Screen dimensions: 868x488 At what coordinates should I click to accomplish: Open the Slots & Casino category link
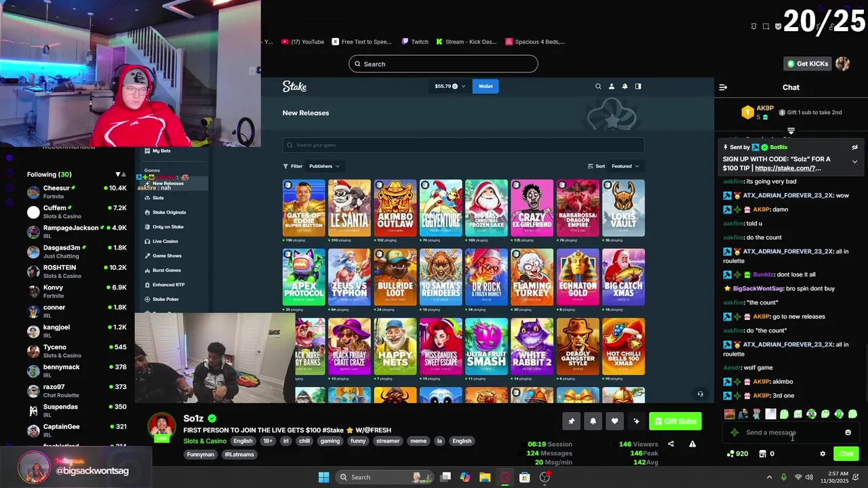pos(205,441)
